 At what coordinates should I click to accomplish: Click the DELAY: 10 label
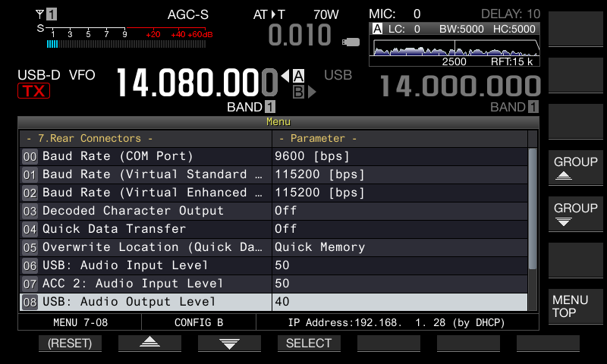click(511, 14)
